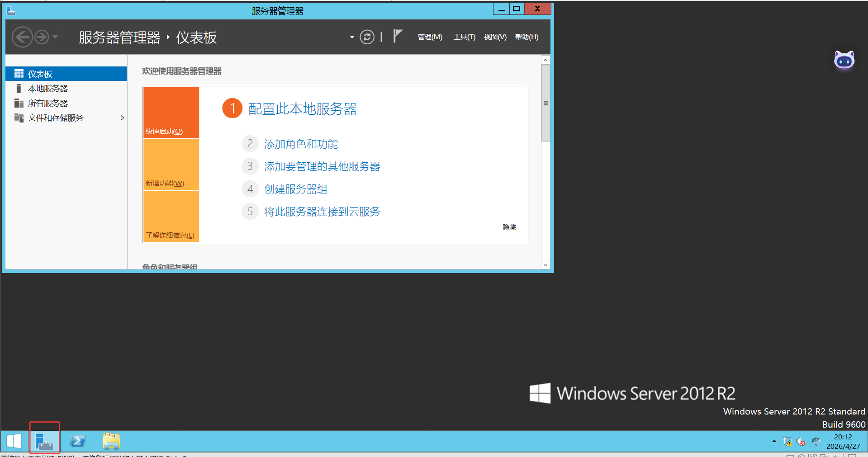Viewport: 868px width, 457px height.
Task: Click the robot assistant icon on the desktop
Action: 844,60
